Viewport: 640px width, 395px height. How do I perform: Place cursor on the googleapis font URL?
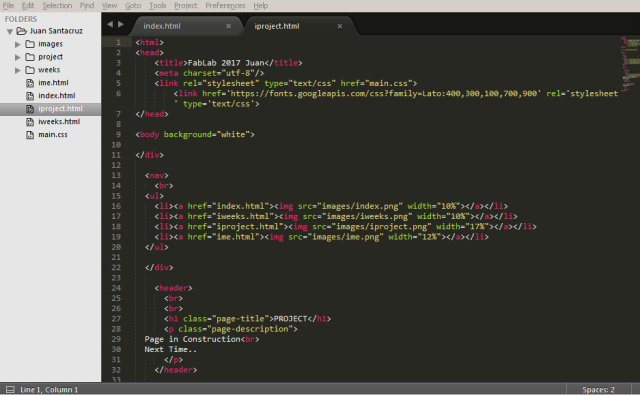pyautogui.click(x=384, y=94)
